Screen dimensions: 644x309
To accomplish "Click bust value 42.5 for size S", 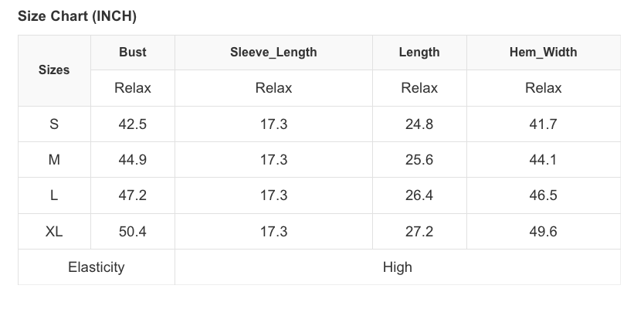I will [x=133, y=124].
